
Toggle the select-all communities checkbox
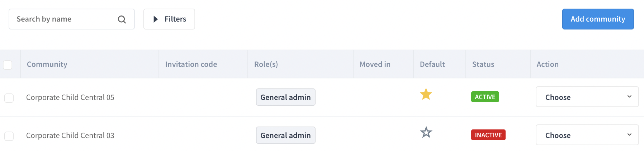(x=8, y=65)
